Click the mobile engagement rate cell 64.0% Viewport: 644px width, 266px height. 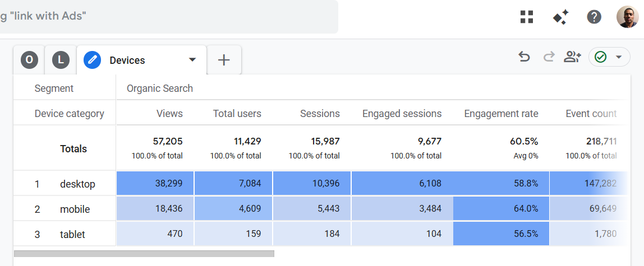pos(501,209)
